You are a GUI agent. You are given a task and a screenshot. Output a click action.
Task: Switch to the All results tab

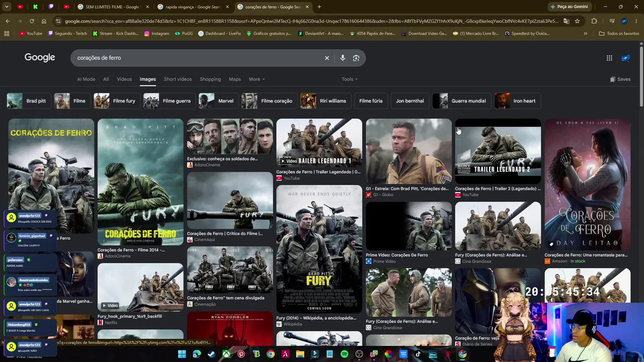(106, 79)
